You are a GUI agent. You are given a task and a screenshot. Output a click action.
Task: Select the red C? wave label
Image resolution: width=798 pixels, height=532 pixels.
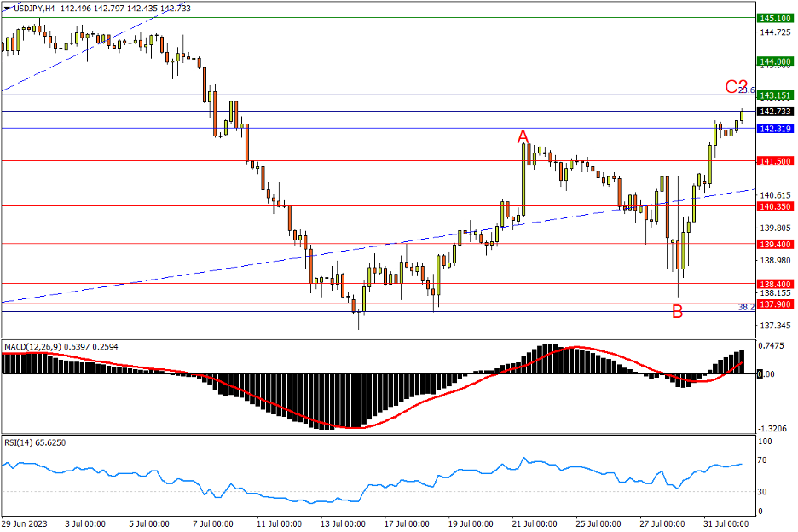click(736, 86)
